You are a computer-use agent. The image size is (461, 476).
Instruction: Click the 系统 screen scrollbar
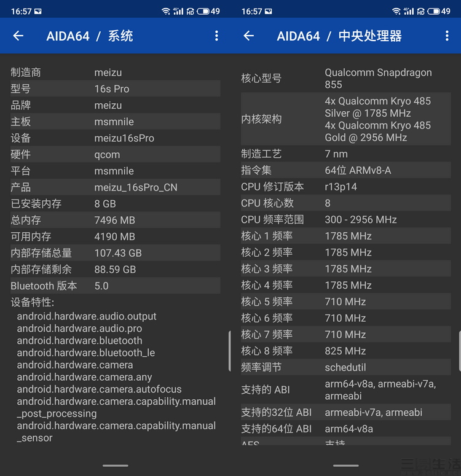tap(229, 351)
